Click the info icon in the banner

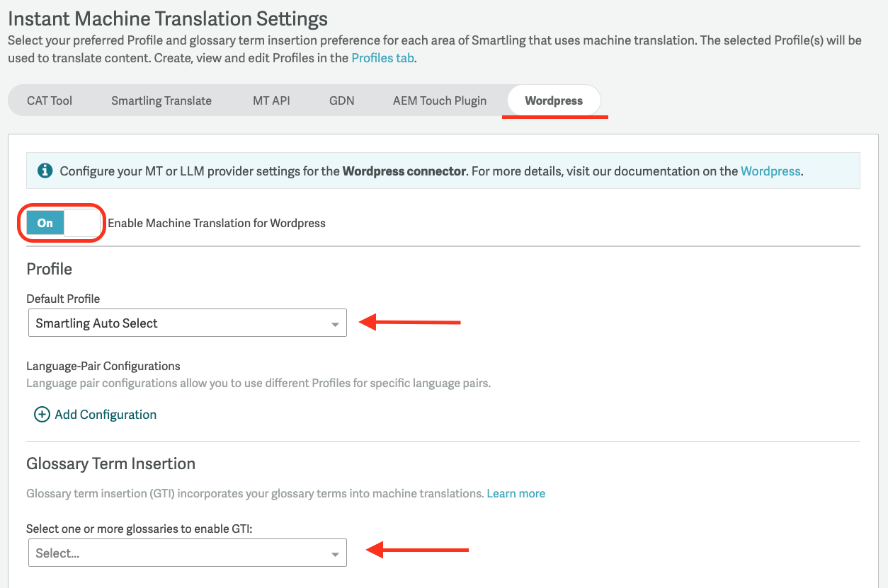45,171
